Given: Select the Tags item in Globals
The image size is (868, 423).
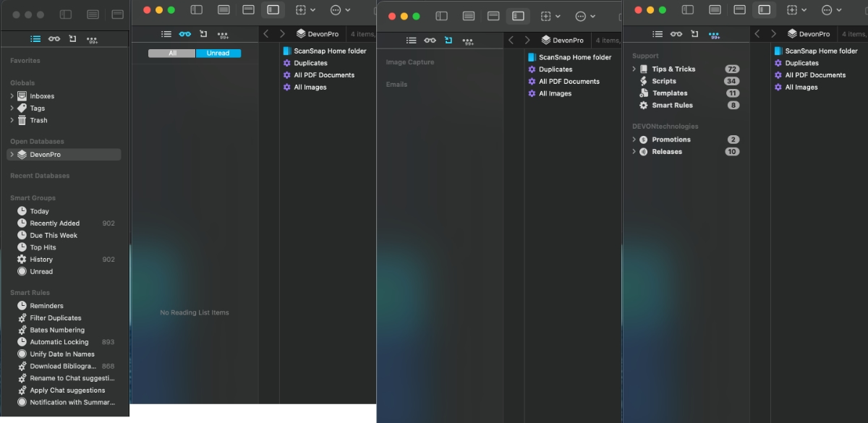Looking at the screenshot, I should point(37,108).
